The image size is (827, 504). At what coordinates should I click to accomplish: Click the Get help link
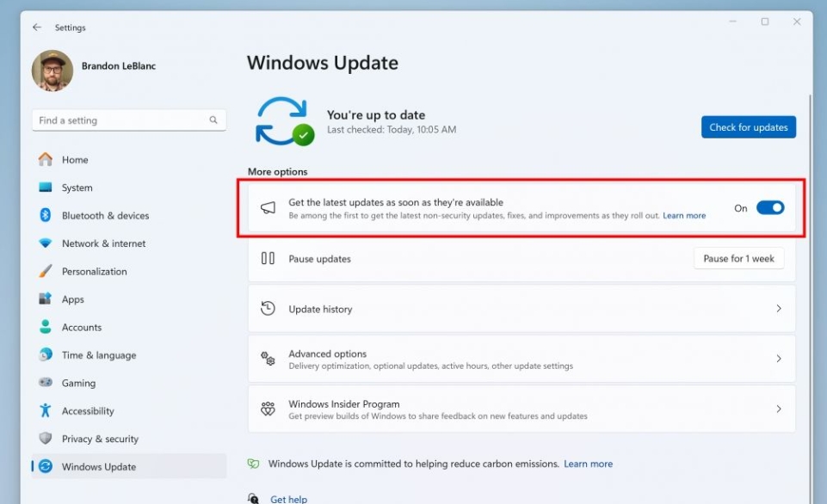[x=288, y=499]
